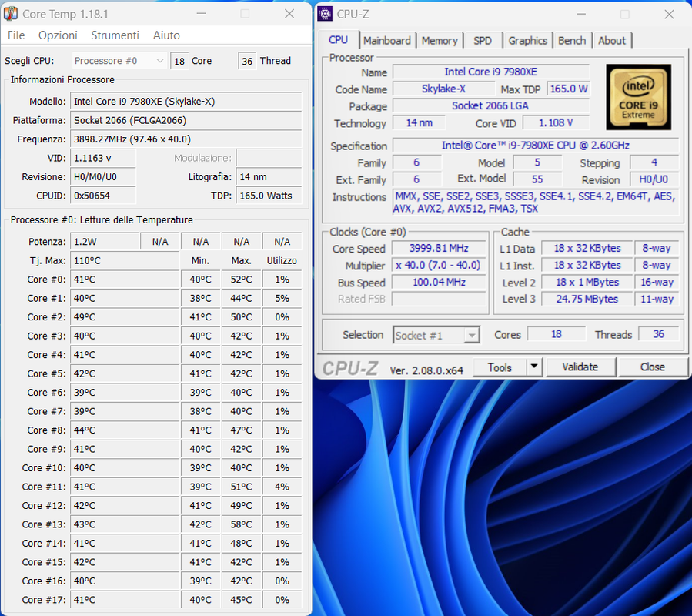Switch to the Memory tab
Screen dimensions: 692x616
click(440, 41)
